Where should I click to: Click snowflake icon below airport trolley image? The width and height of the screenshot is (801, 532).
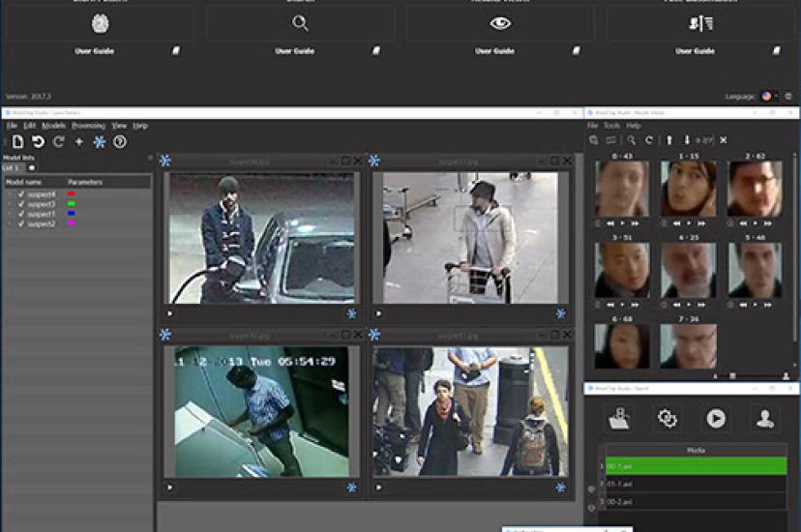tap(561, 313)
